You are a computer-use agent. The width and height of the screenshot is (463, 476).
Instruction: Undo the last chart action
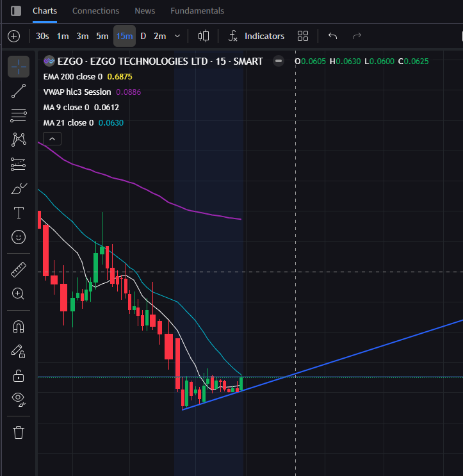pos(332,36)
